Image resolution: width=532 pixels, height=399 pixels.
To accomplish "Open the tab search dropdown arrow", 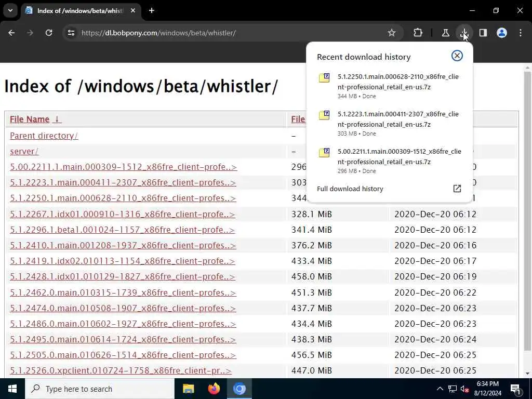I will (10, 10).
